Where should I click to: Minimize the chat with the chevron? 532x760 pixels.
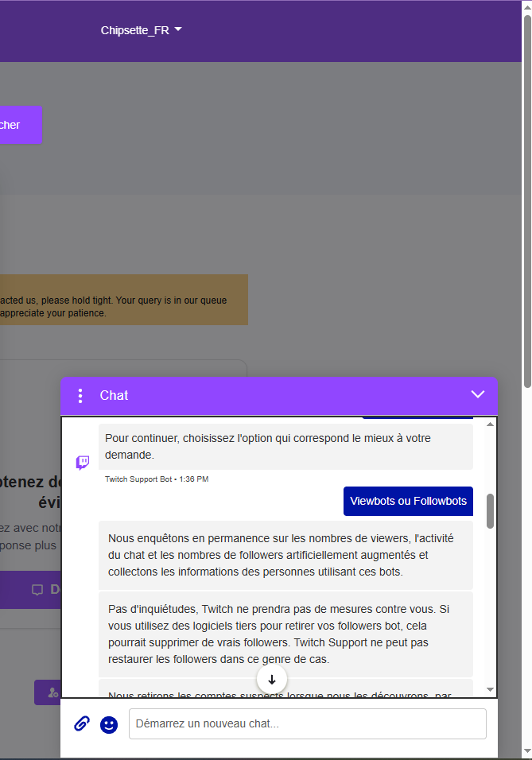pos(478,394)
